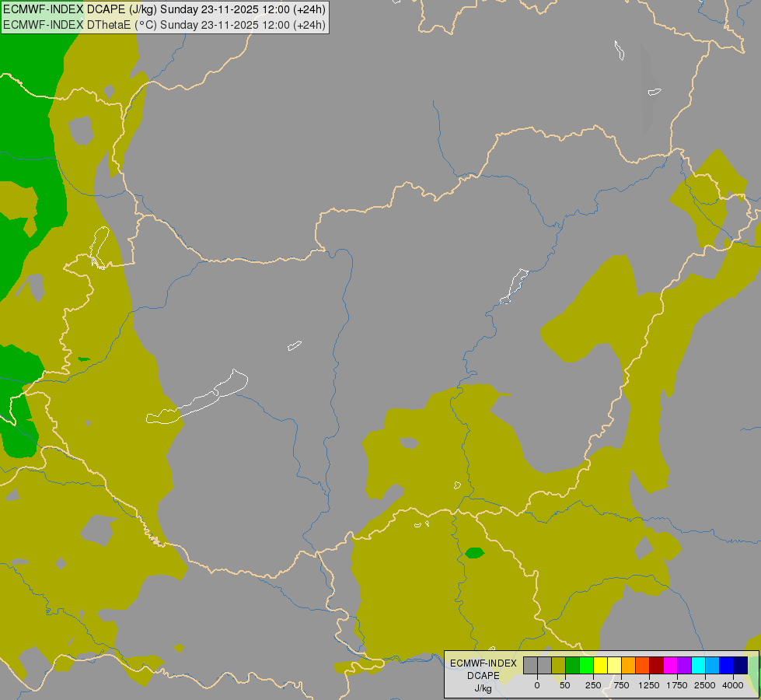761x700 pixels.
Task: Pick the pure blue legend swatch
Action: coord(727,665)
